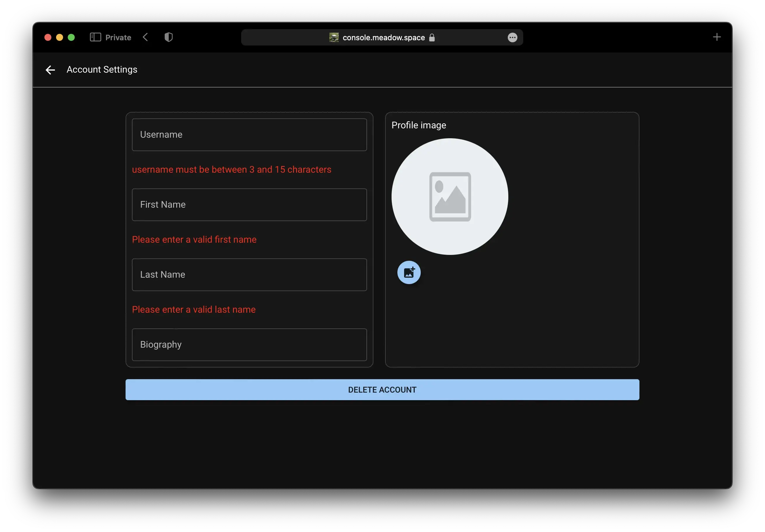The image size is (765, 532).
Task: Click the site favicon in address bar
Action: [334, 38]
